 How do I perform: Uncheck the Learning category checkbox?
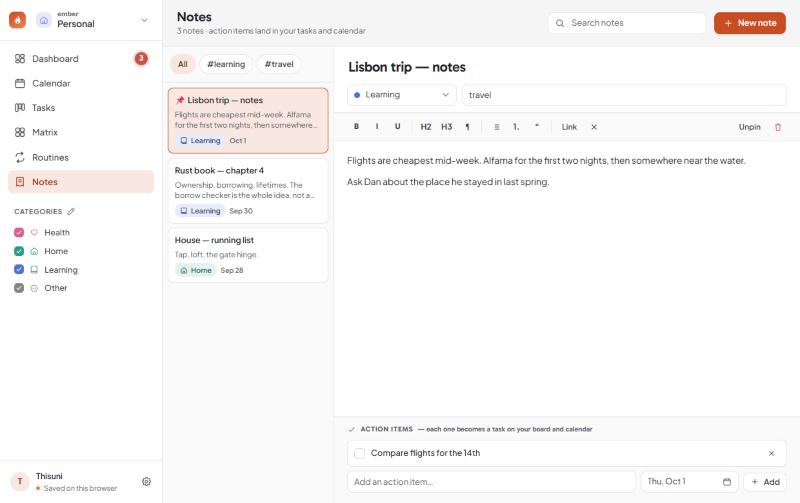click(19, 269)
